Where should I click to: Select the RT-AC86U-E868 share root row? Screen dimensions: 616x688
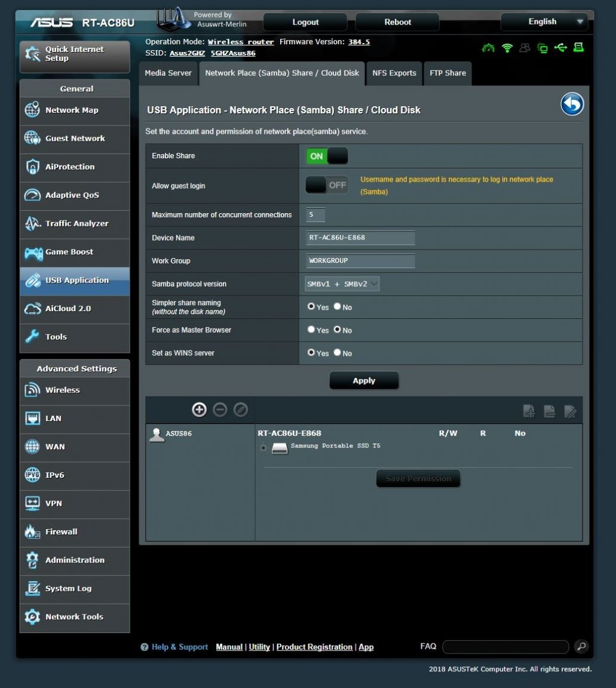point(289,434)
